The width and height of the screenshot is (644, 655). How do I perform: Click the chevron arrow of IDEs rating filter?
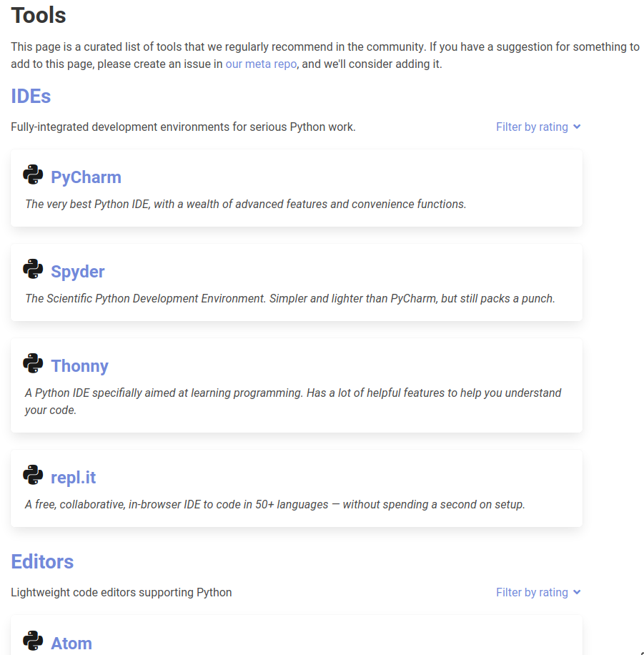pyautogui.click(x=577, y=127)
